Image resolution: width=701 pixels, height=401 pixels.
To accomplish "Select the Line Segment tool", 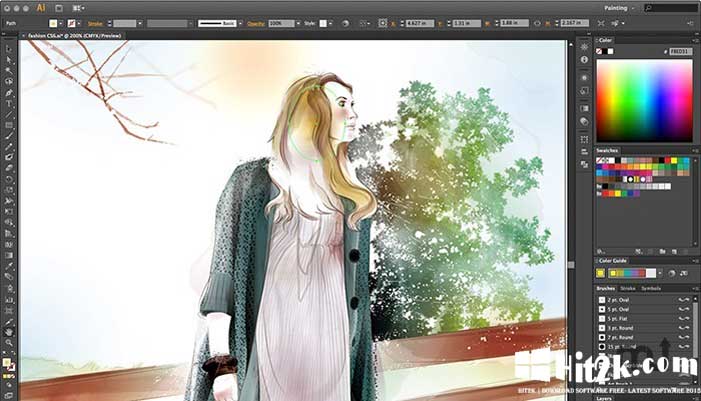I will pyautogui.click(x=8, y=114).
